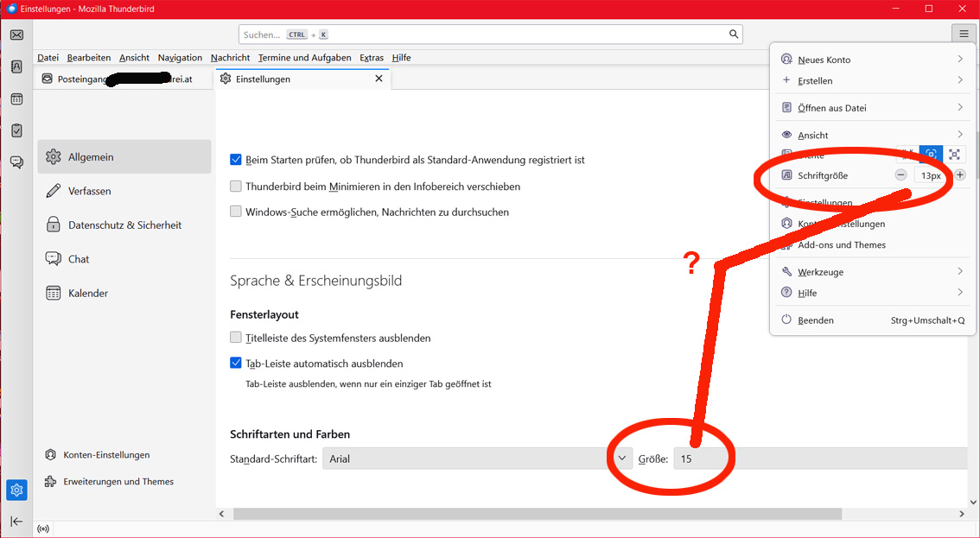This screenshot has width=980, height=538.
Task: Open the Bearbeiten menu
Action: pos(89,58)
